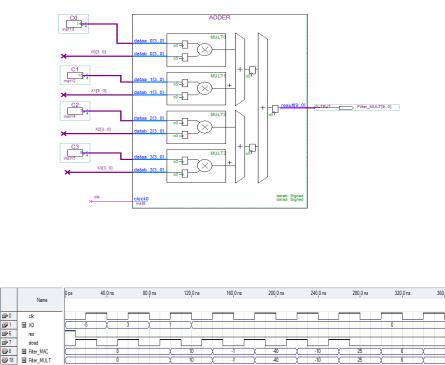Expand the Filter_MAC bus in the waveform
Screen dimensions: 445x365
click(24, 351)
